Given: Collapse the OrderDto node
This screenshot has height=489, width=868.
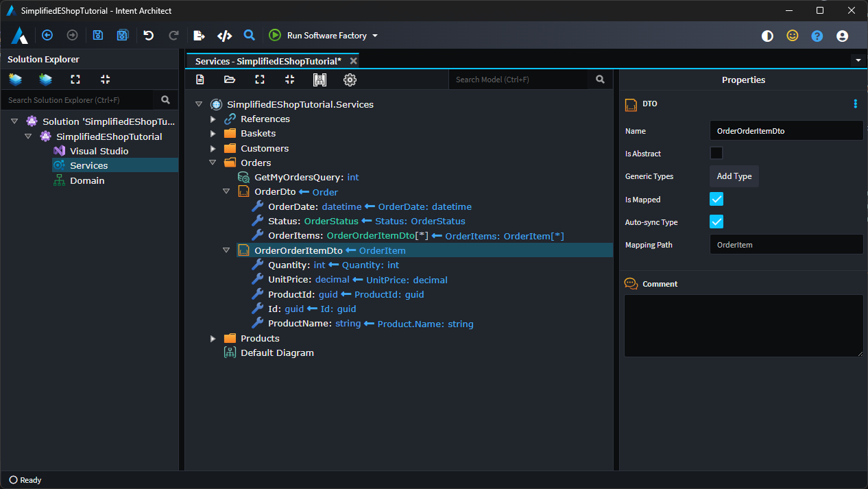Looking at the screenshot, I should [x=226, y=192].
